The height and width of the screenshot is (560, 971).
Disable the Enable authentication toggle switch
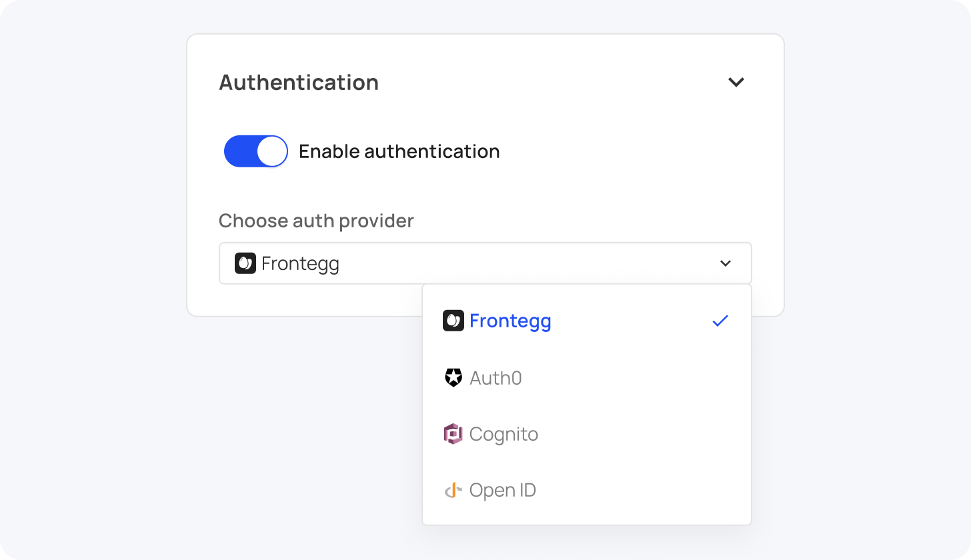(x=255, y=151)
